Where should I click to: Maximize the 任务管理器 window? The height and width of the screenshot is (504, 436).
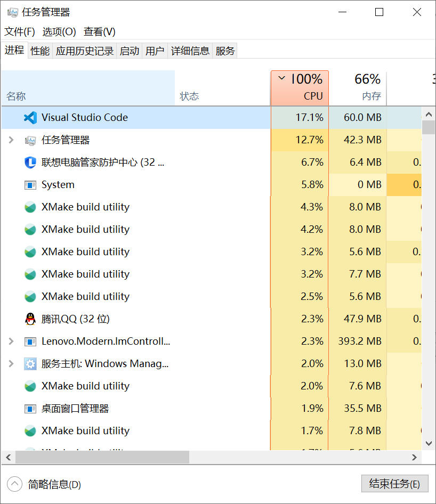click(x=380, y=12)
